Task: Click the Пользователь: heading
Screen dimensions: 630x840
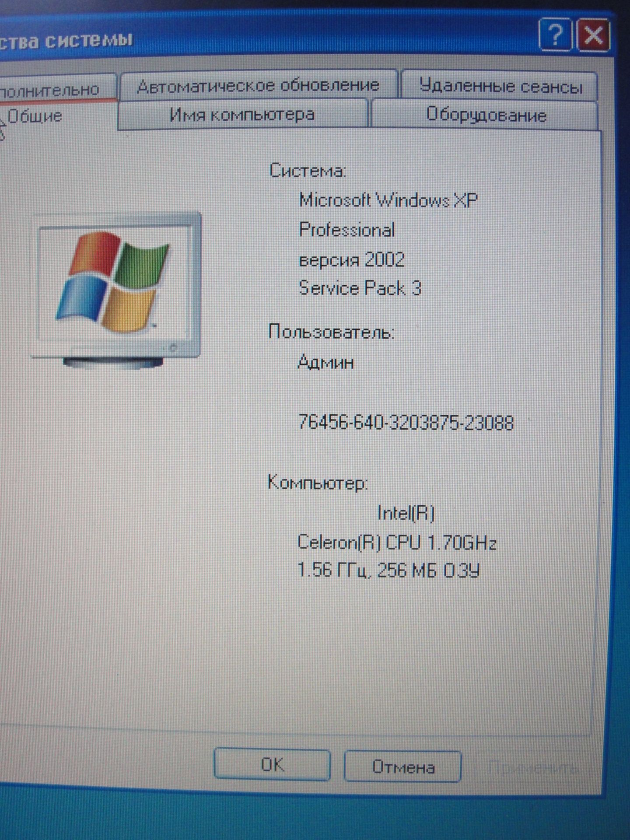Action: [x=331, y=332]
